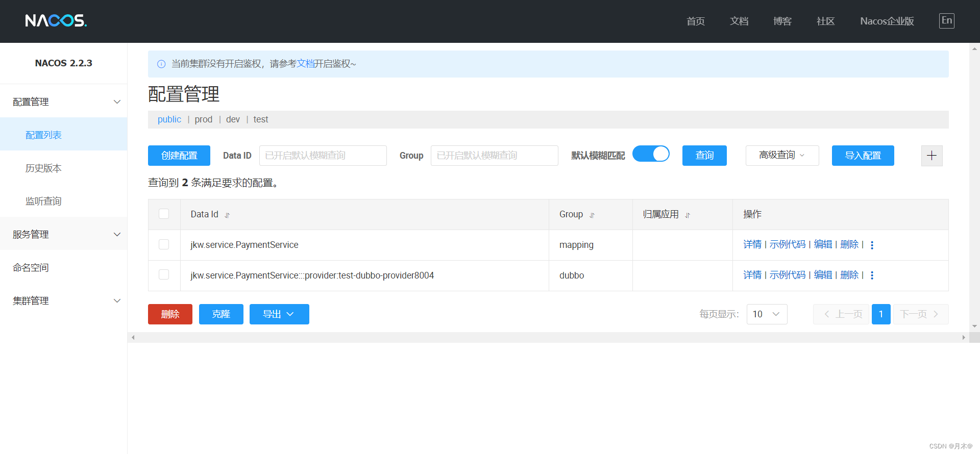Check the dubbo provider8004 row checkbox
This screenshot has height=454, width=980.
point(164,274)
